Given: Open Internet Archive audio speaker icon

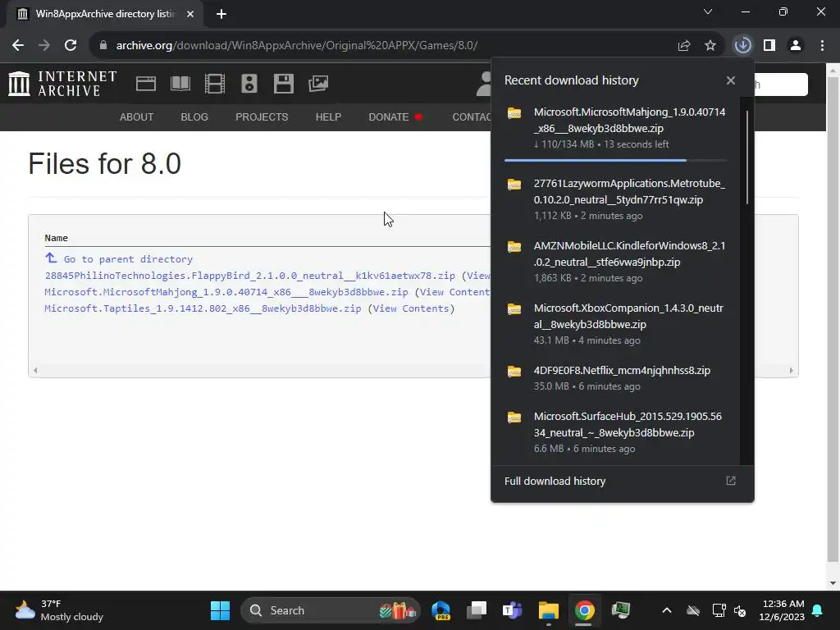Looking at the screenshot, I should (249, 84).
